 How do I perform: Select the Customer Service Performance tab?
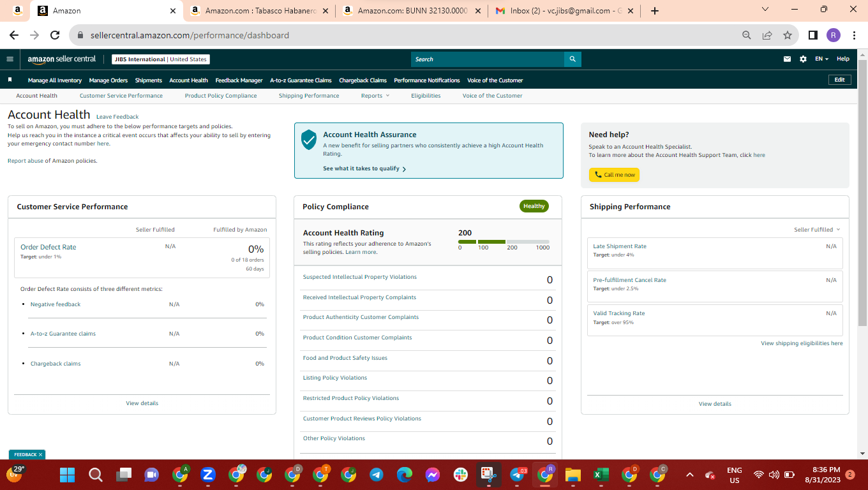click(121, 96)
